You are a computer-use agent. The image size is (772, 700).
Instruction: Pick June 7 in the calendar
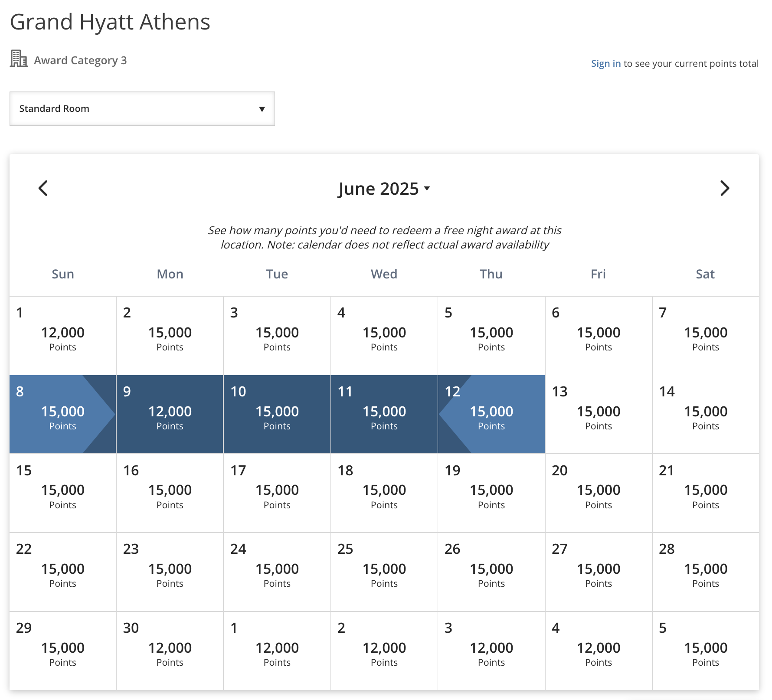coord(706,336)
